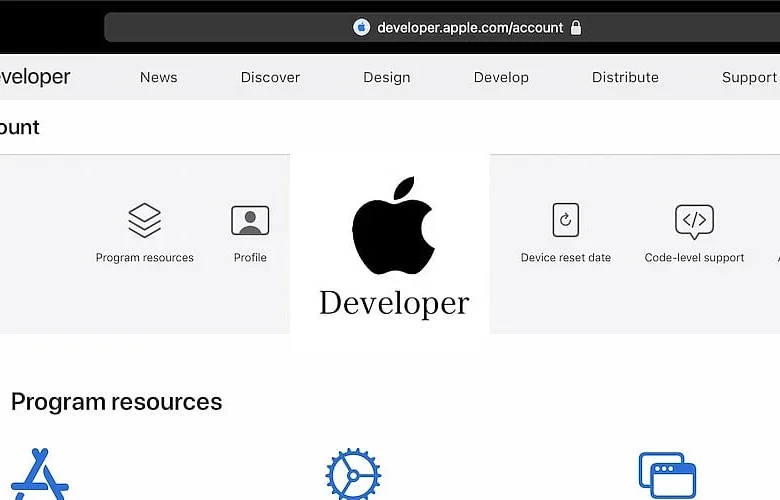Open the Design menu item
This screenshot has height=500, width=780.
click(387, 78)
